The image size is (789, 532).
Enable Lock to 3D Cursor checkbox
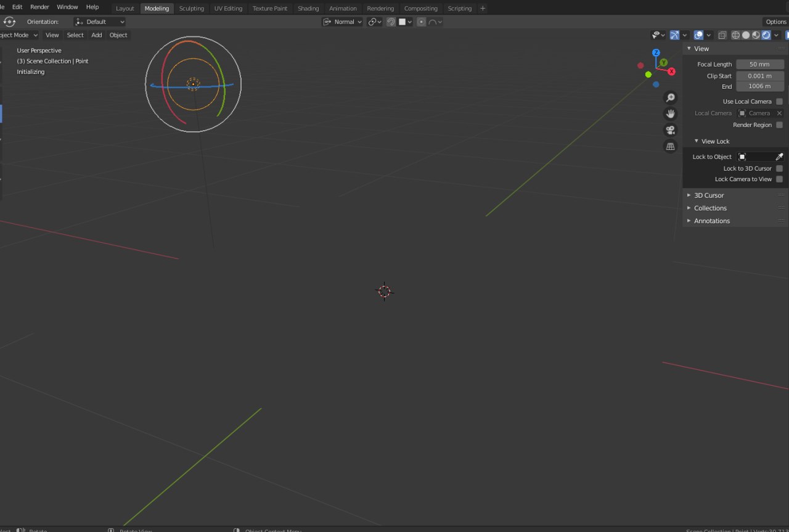[x=779, y=168]
